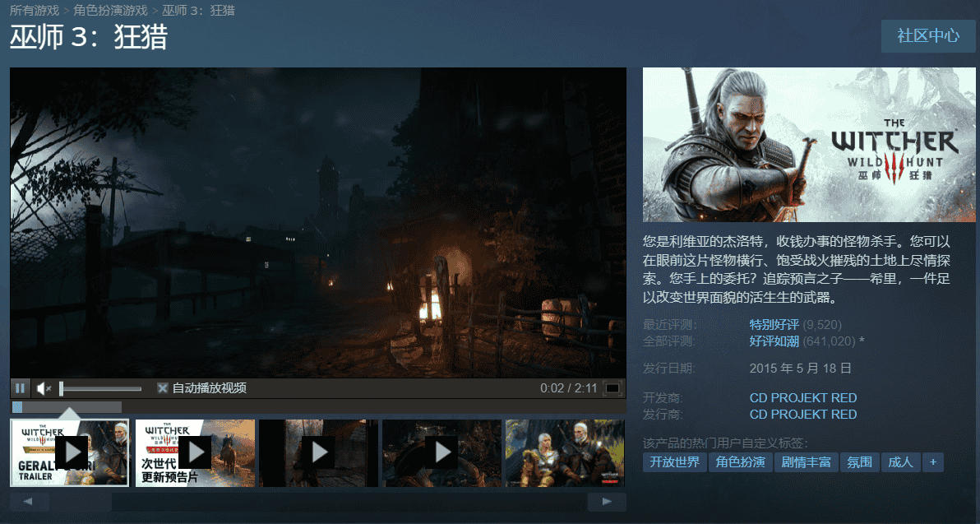980x524 pixels.
Task: Open all reviews 好评如潮 link
Action: (x=774, y=341)
